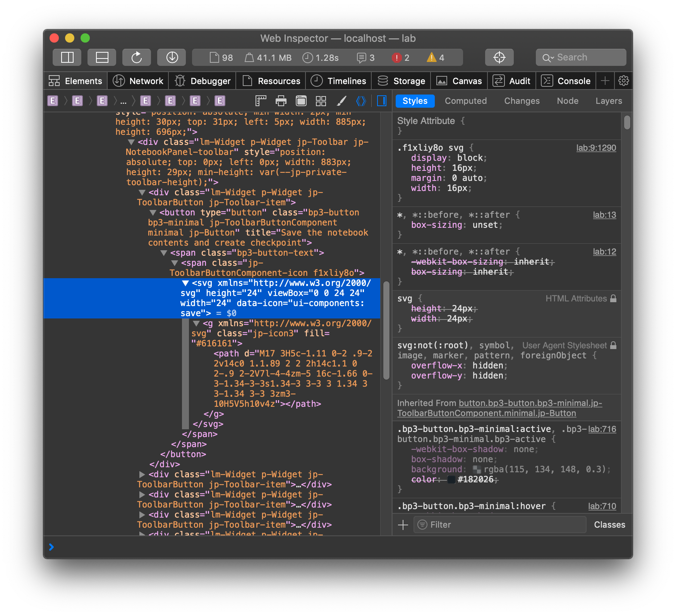
Task: Dock inspector to side of window
Action: click(x=67, y=57)
